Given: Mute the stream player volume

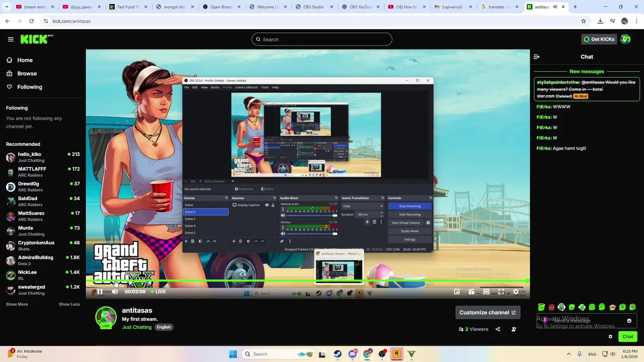Looking at the screenshot, I should 115,292.
